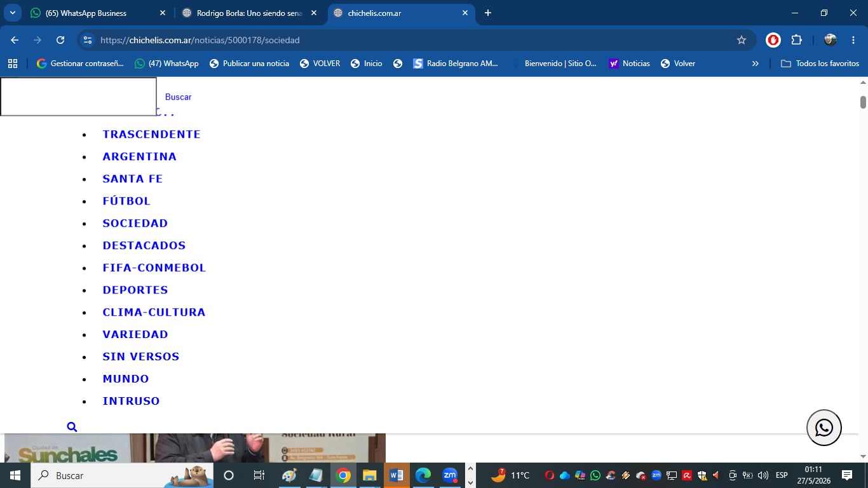Open the notifications action center
The width and height of the screenshot is (868, 488).
(x=846, y=475)
